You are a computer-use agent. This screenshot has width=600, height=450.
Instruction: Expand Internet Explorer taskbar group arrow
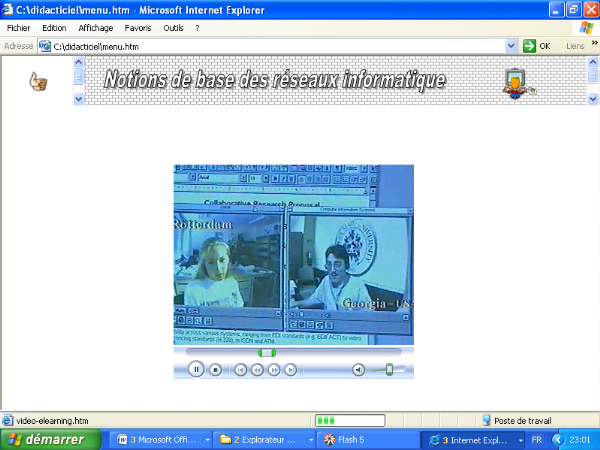(x=520, y=440)
